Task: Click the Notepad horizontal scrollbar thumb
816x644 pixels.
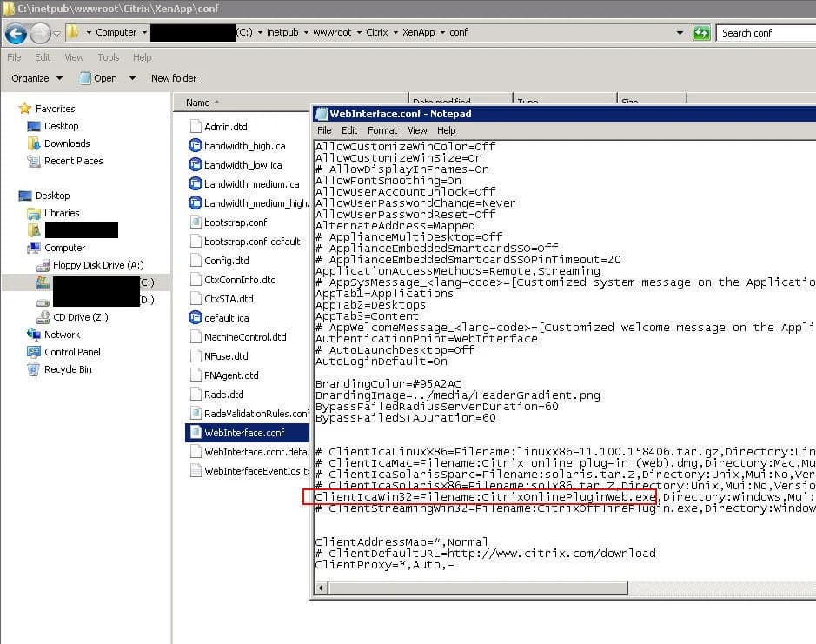Action: tap(478, 588)
